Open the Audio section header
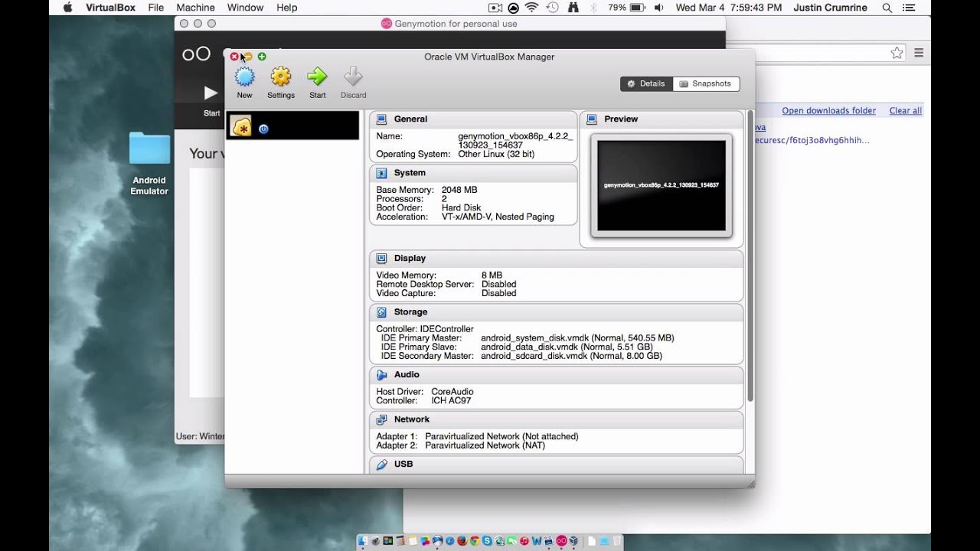 pos(557,375)
